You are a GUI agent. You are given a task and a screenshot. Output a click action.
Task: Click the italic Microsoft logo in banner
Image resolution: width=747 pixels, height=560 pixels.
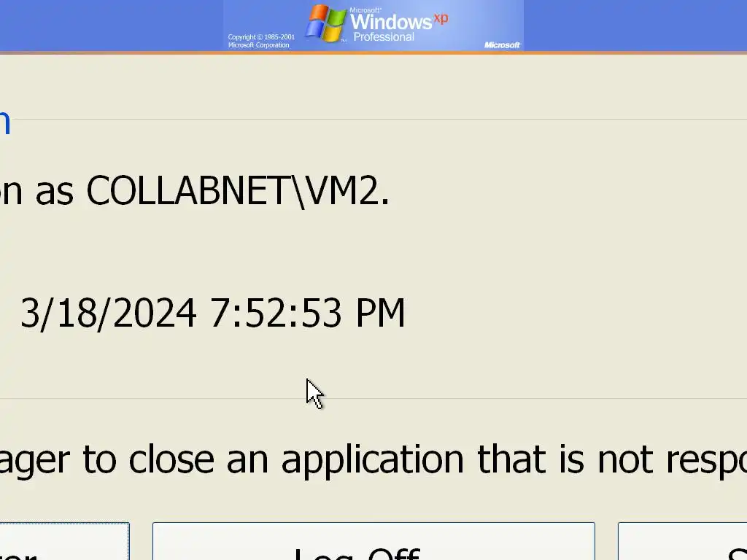pyautogui.click(x=502, y=44)
